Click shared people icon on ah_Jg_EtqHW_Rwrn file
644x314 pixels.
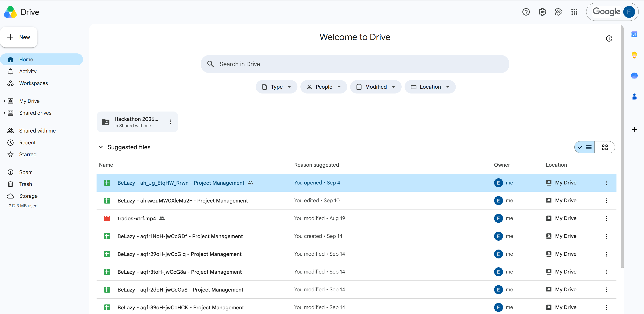pyautogui.click(x=250, y=183)
